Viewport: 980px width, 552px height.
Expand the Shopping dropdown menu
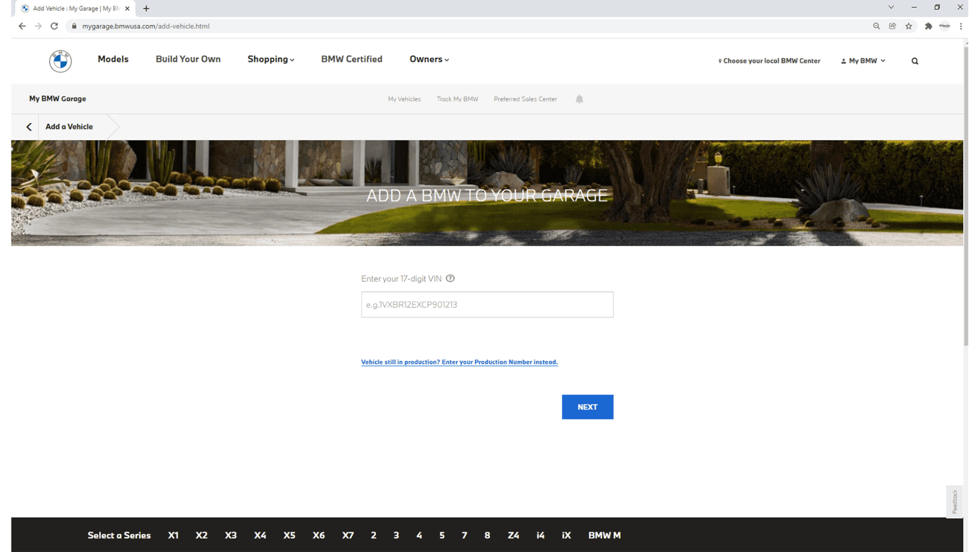[271, 59]
